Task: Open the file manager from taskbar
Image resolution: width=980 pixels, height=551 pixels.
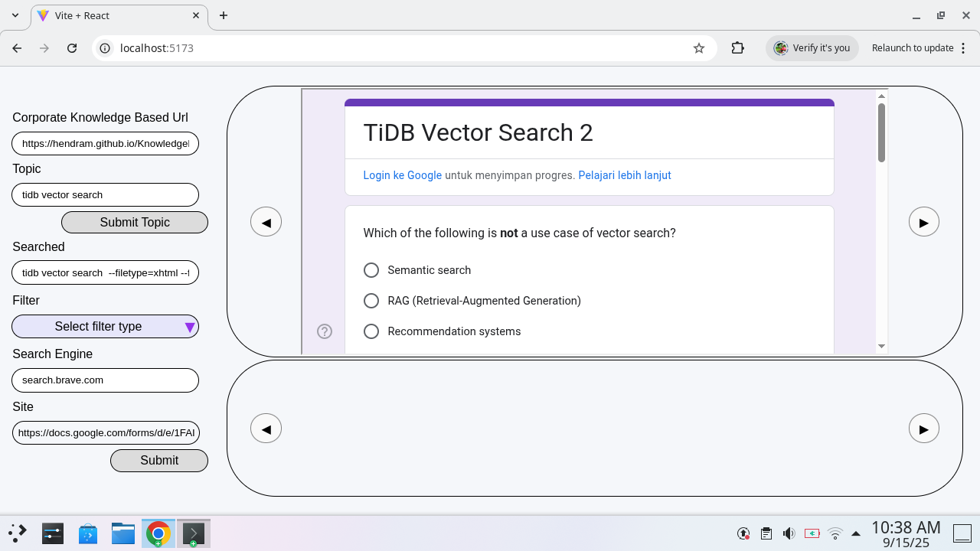Action: [123, 533]
